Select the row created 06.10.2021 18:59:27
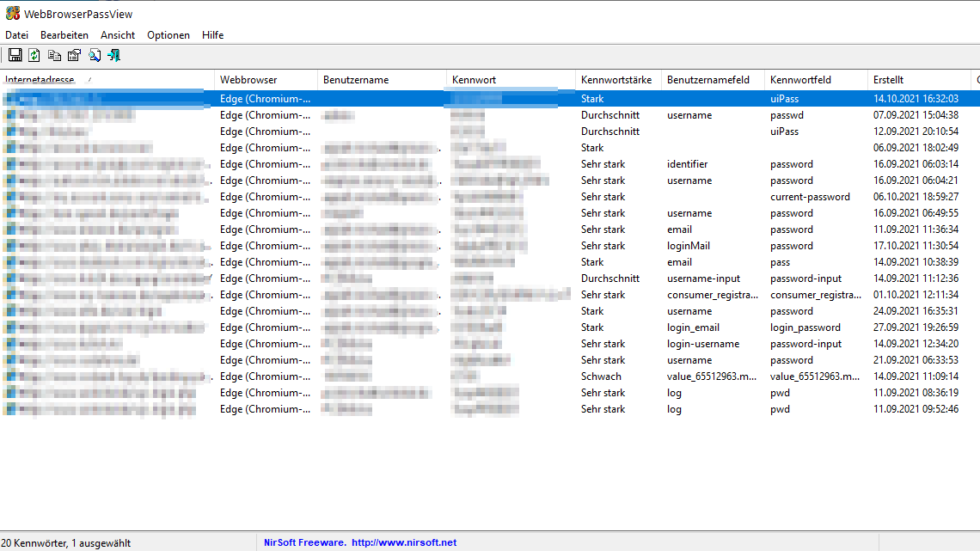 pyautogui.click(x=490, y=197)
